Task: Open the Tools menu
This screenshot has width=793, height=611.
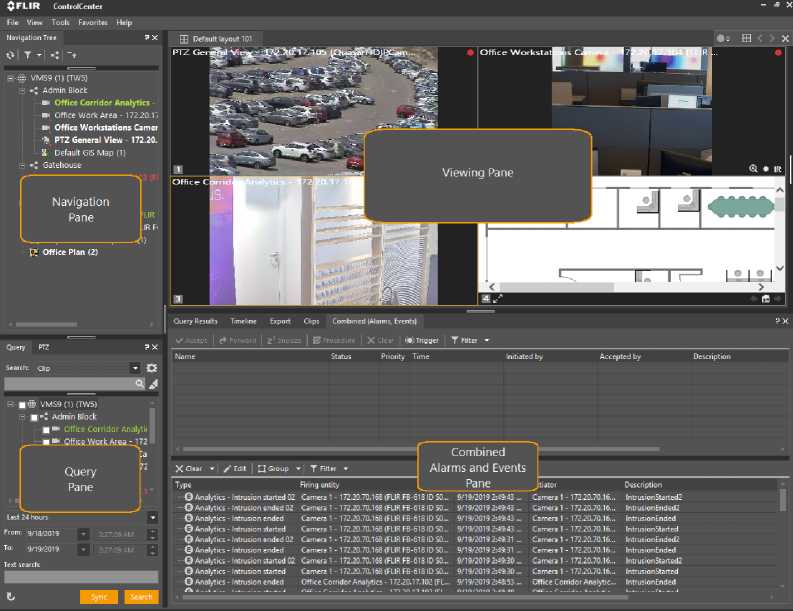Action: (x=61, y=22)
